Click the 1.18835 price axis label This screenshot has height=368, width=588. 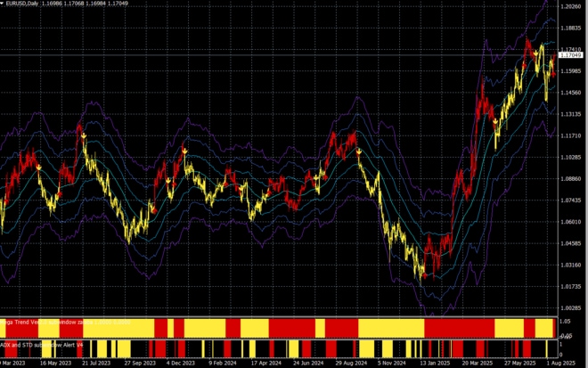571,29
